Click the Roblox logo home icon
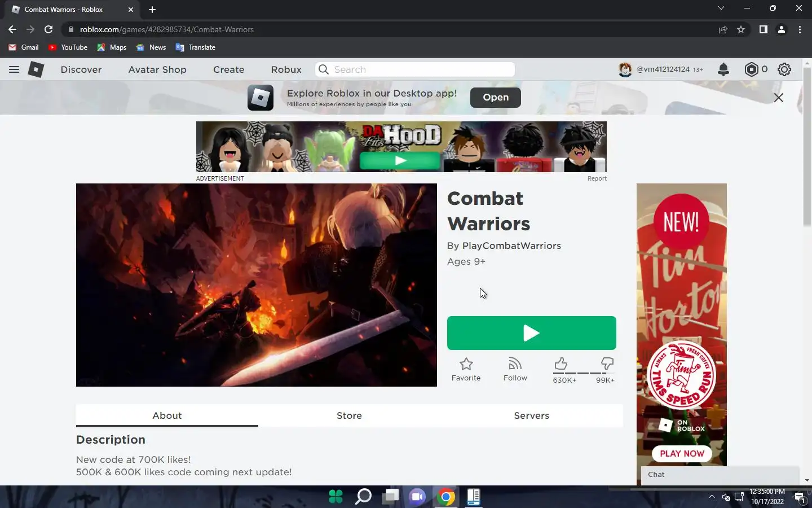The image size is (812, 508). coord(36,69)
